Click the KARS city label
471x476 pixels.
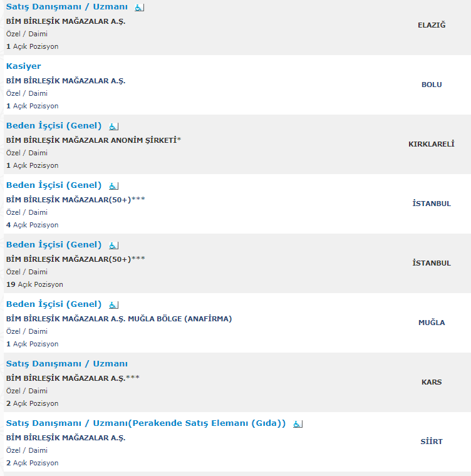pos(432,382)
